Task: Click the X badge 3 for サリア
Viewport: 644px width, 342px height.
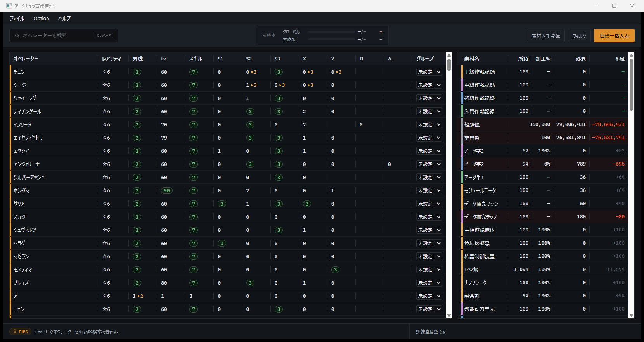Action: tap(307, 204)
